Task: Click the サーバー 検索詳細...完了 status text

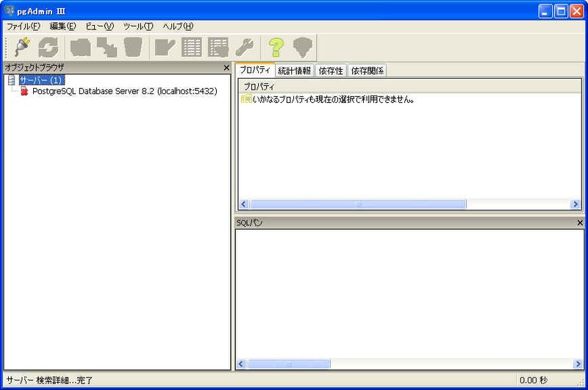Action: tap(49, 380)
